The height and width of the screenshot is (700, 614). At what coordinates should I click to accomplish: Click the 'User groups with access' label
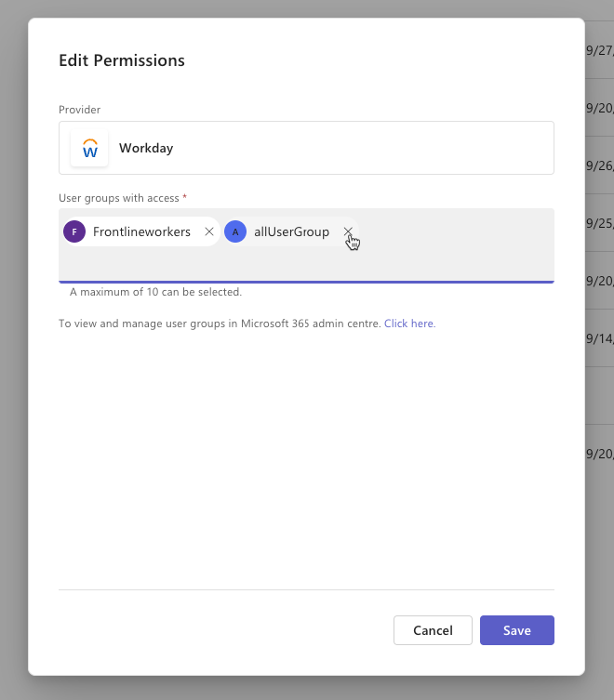coord(122,198)
